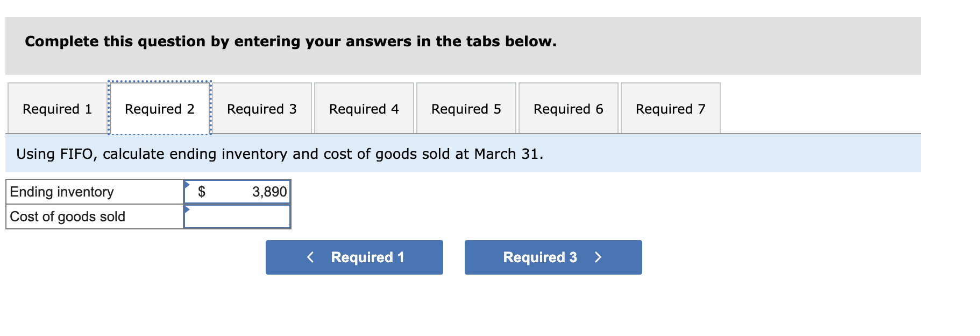Click the left chevron on Required 1 button
The height and width of the screenshot is (336, 980).
coord(310,257)
